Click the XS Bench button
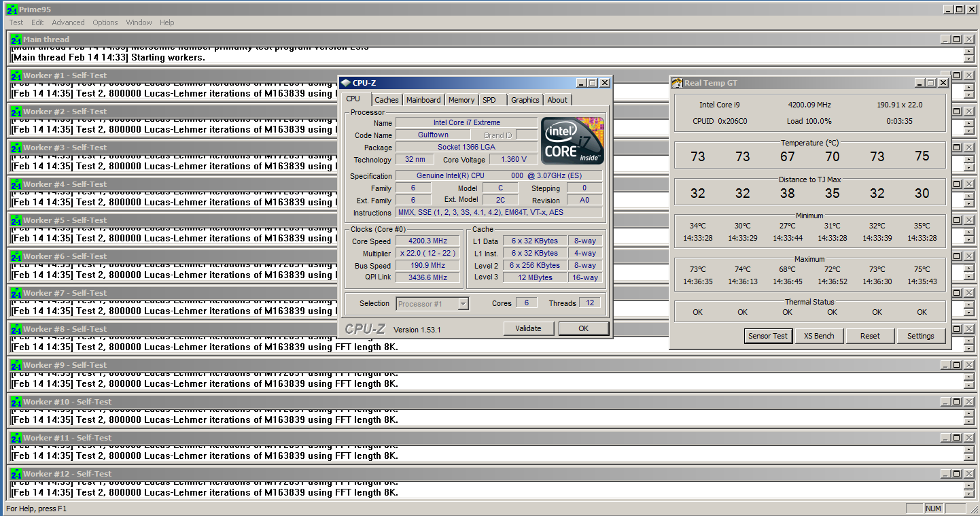This screenshot has height=516, width=980. click(x=819, y=336)
